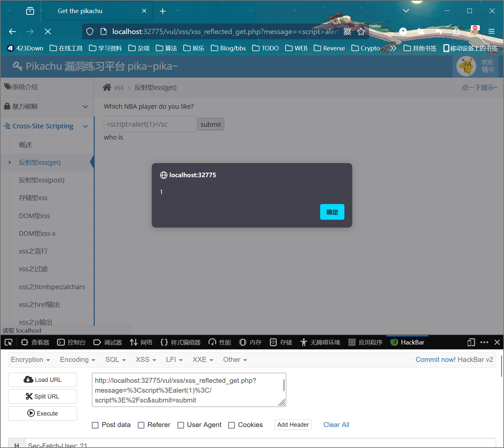Click the Execute button in HackBar

tap(43, 413)
